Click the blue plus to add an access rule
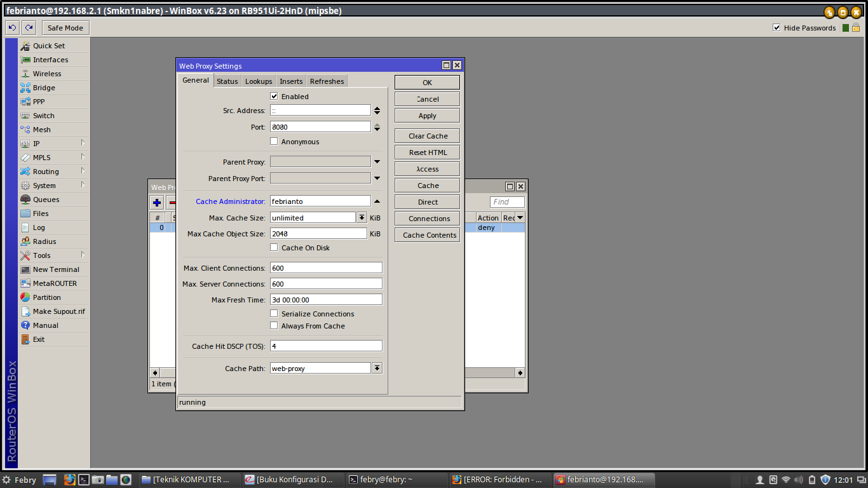868x488 pixels. point(157,203)
